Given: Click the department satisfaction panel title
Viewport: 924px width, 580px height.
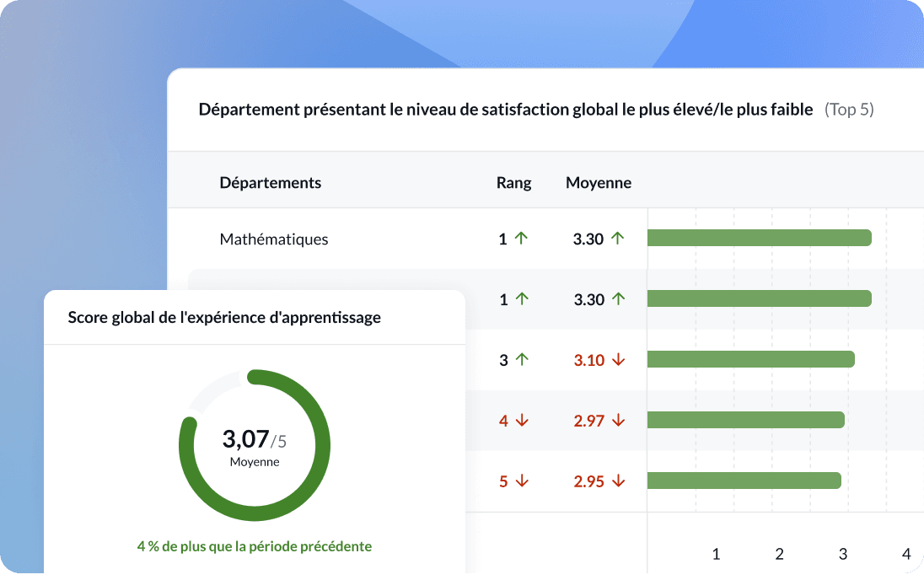Looking at the screenshot, I should click(x=506, y=110).
